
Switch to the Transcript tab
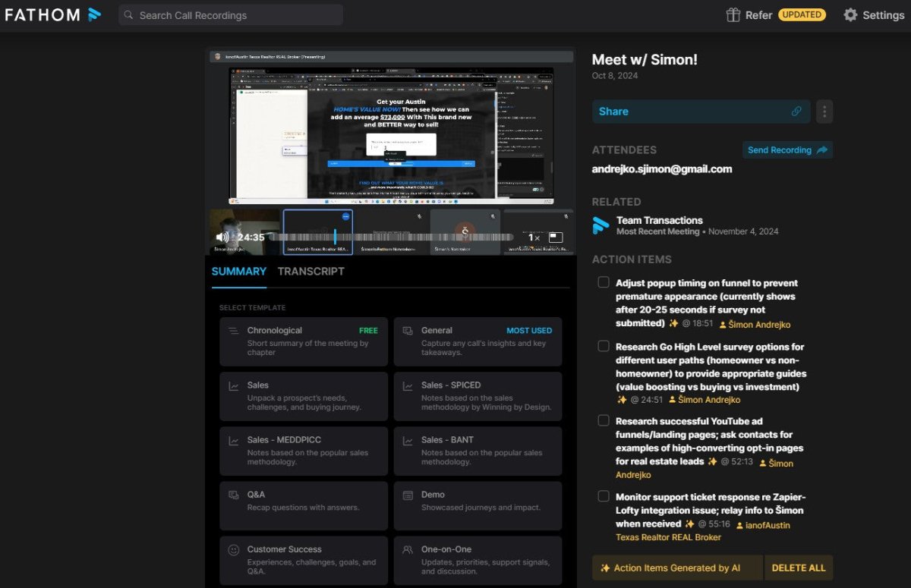[x=310, y=272]
